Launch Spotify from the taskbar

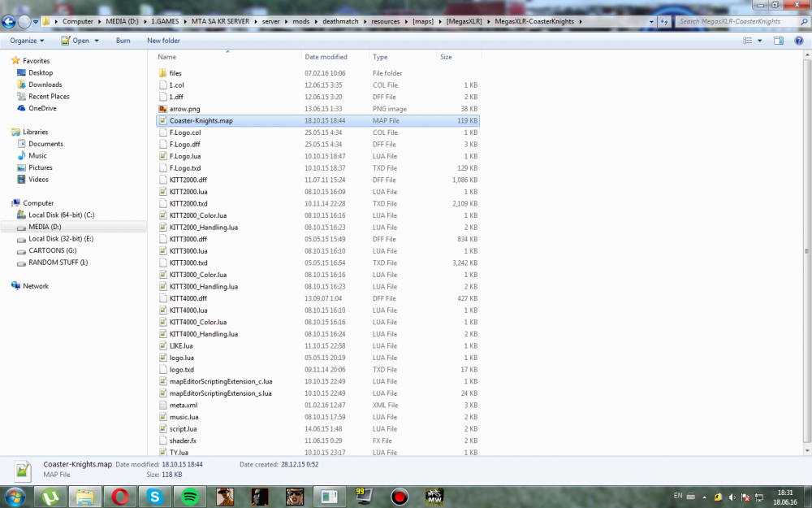(x=189, y=496)
